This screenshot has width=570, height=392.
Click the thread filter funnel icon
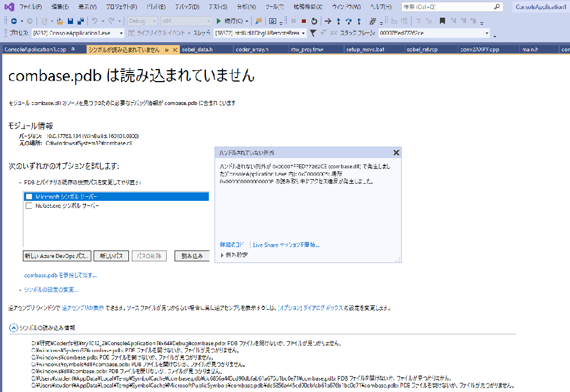(x=313, y=33)
